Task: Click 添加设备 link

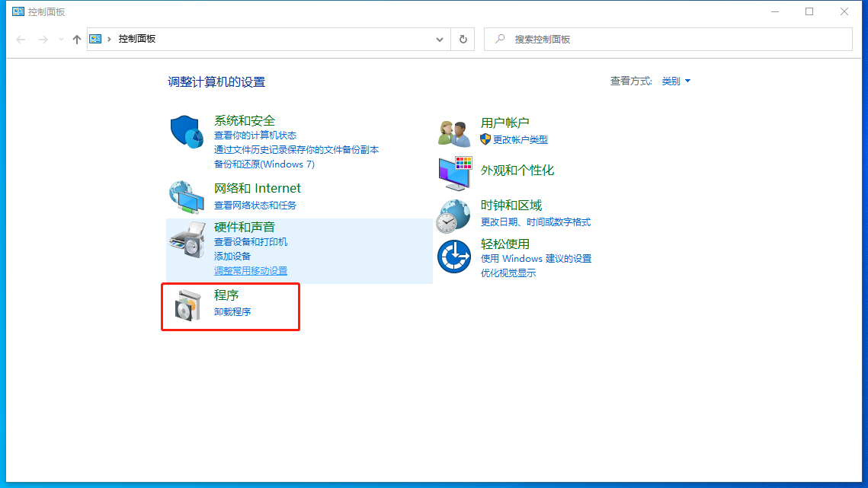Action: coord(232,256)
